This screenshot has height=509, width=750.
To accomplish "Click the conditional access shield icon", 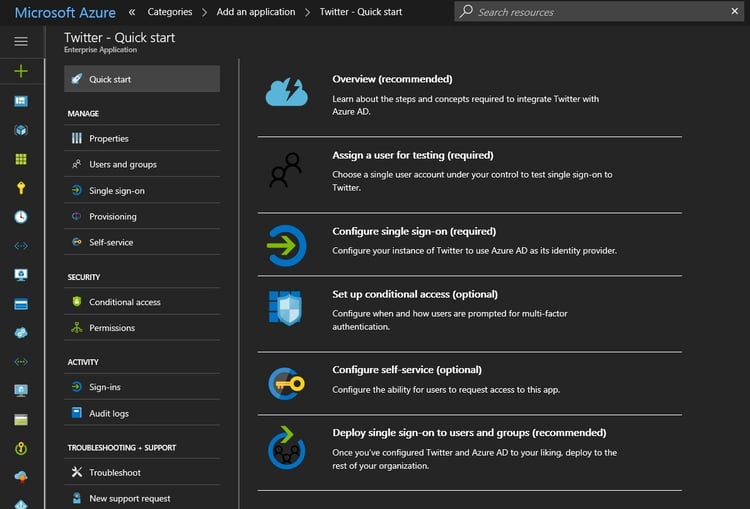I will coord(286,308).
